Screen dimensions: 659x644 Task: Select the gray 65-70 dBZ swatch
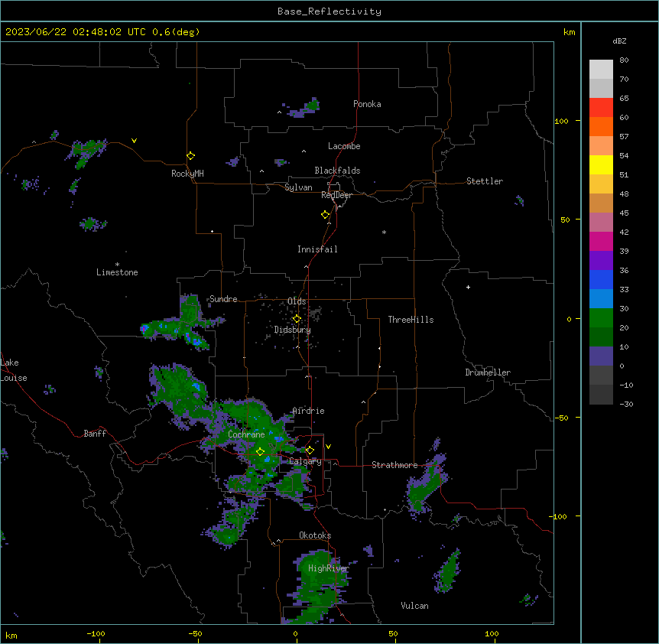point(601,88)
